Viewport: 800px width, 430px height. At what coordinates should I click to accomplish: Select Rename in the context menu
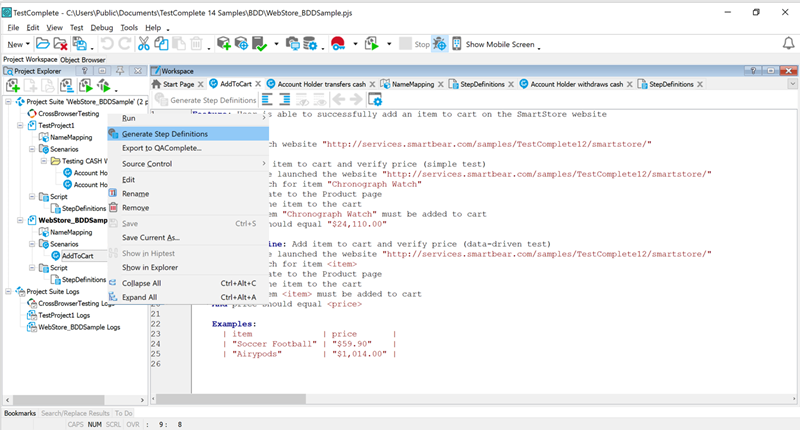coord(188,194)
